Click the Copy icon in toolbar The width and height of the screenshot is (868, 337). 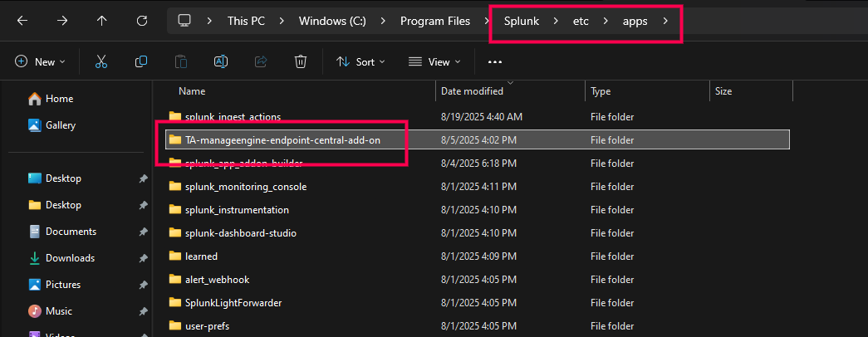(141, 61)
